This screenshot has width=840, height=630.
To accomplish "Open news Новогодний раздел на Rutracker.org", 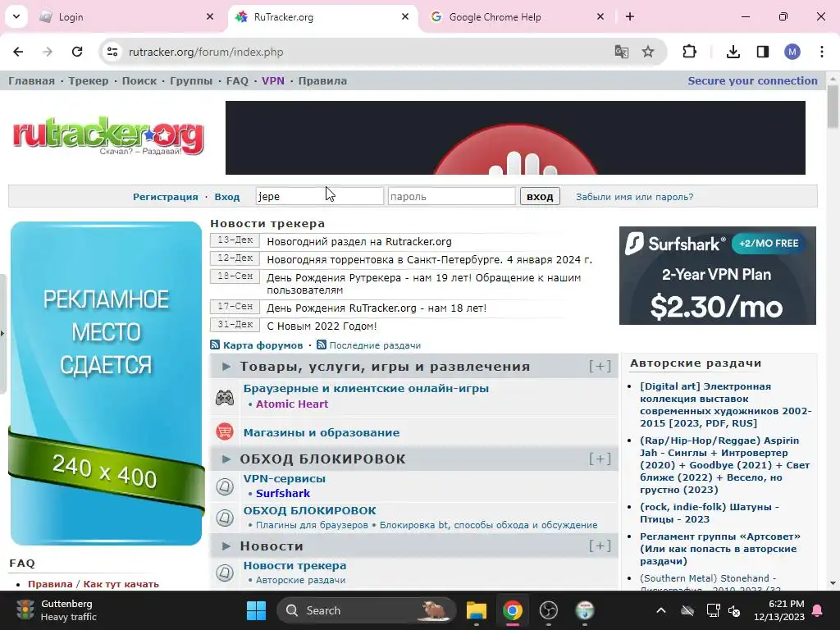I will click(359, 242).
